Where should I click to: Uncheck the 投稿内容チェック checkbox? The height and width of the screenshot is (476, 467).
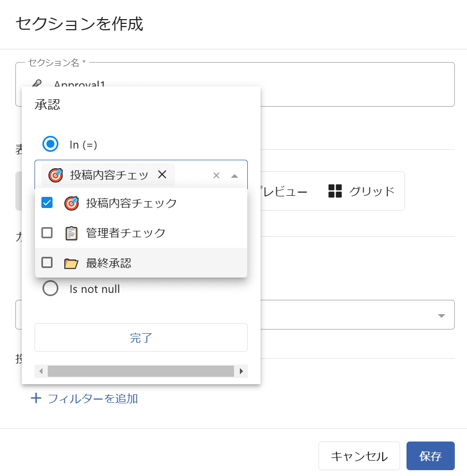pyautogui.click(x=47, y=203)
